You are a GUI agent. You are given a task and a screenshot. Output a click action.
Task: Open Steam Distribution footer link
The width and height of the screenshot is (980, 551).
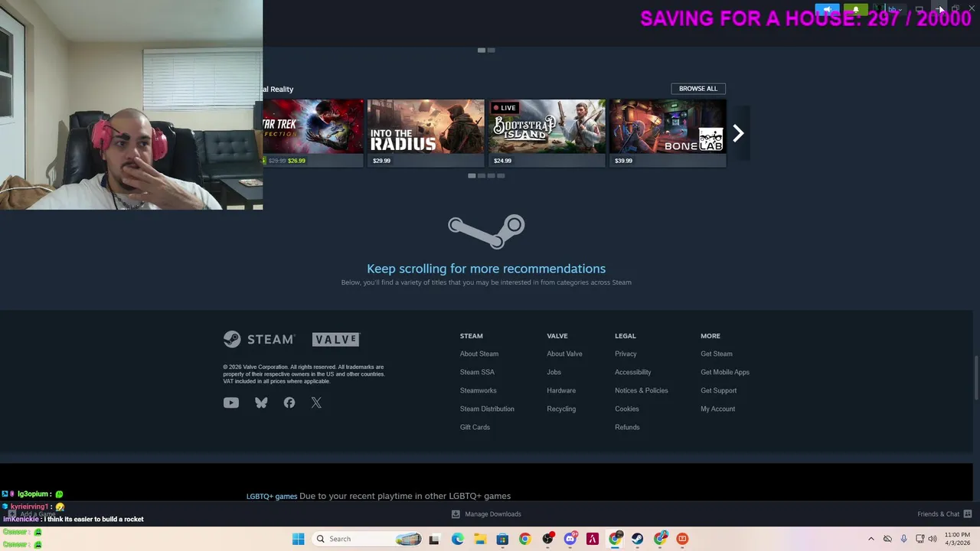click(487, 409)
